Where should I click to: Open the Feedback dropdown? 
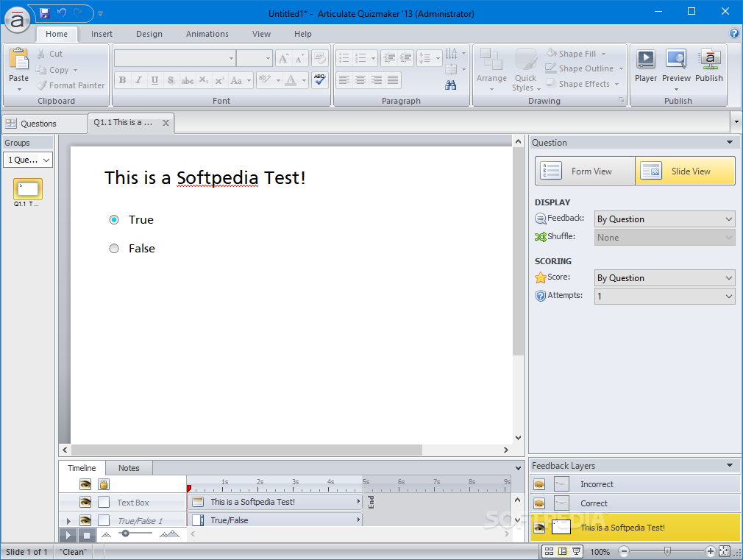tap(664, 219)
